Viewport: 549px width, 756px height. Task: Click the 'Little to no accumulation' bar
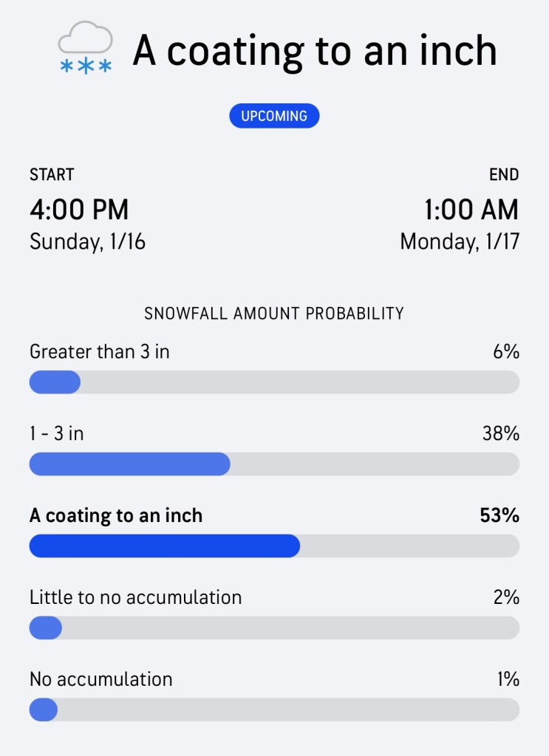tap(274, 628)
